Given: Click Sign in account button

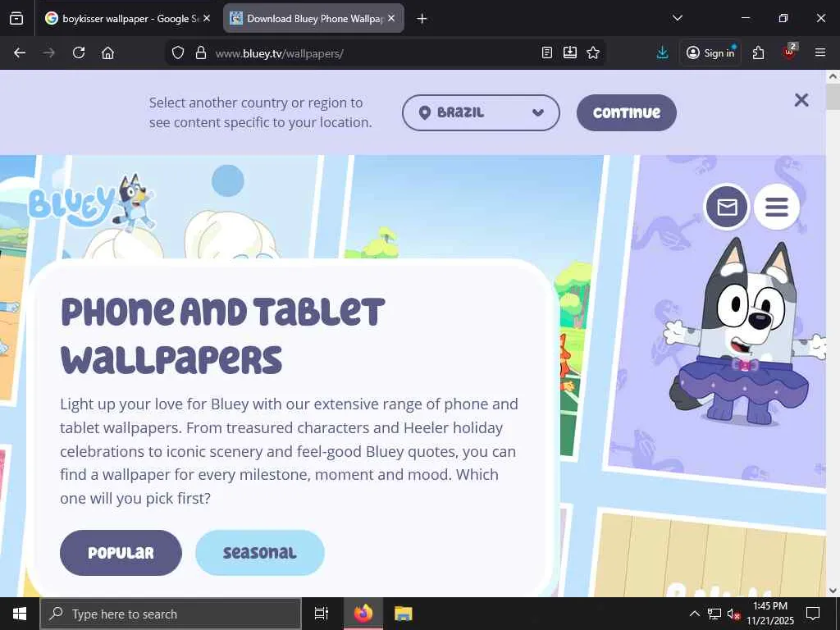Looking at the screenshot, I should (x=710, y=52).
